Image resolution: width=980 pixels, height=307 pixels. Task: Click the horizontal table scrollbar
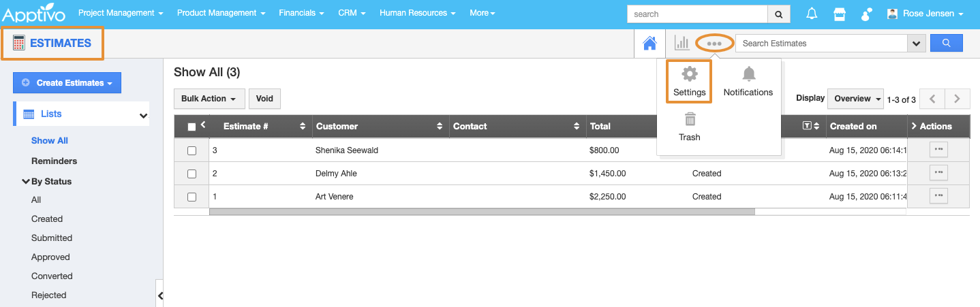tap(482, 212)
